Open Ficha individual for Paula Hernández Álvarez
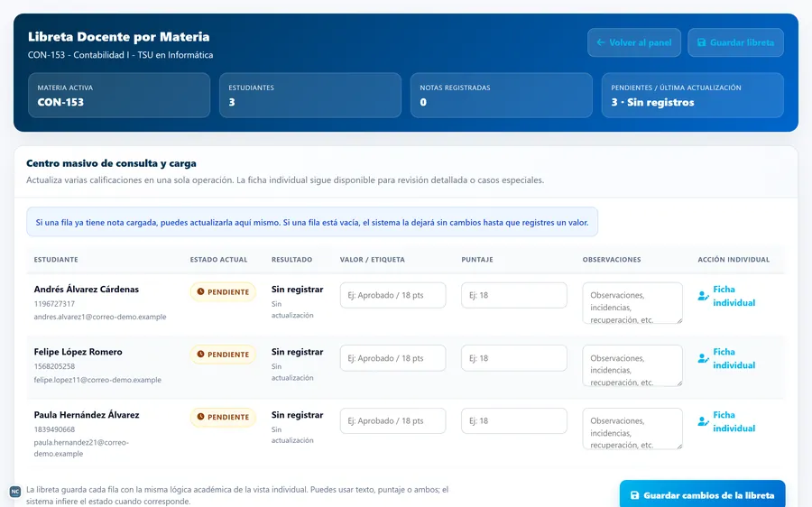The image size is (812, 507). 726,421
